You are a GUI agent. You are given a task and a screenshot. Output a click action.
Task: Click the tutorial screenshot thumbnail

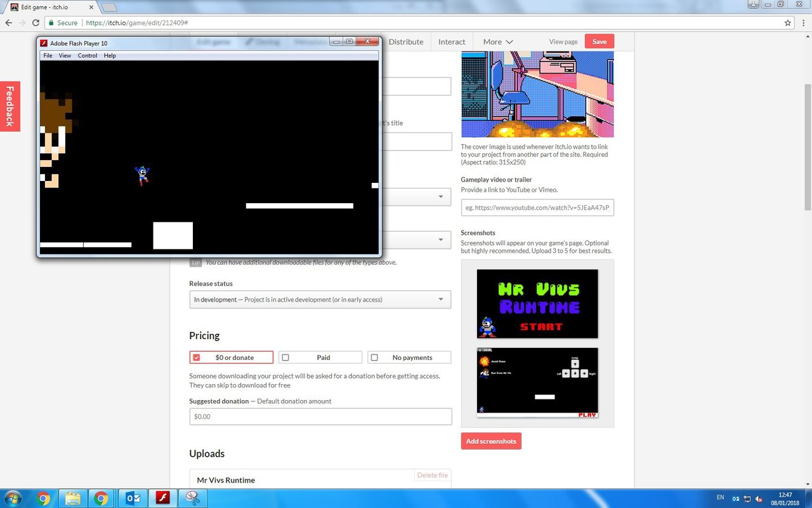pyautogui.click(x=537, y=382)
